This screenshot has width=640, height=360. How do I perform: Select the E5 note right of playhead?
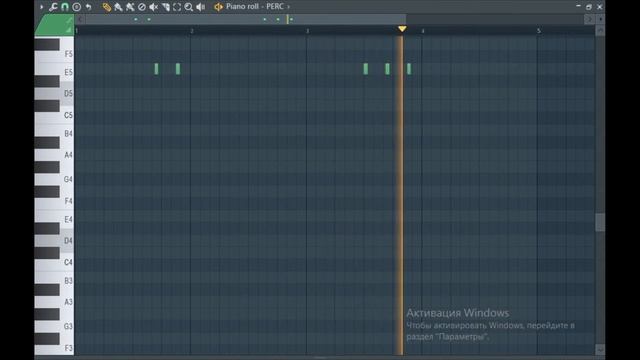click(409, 69)
